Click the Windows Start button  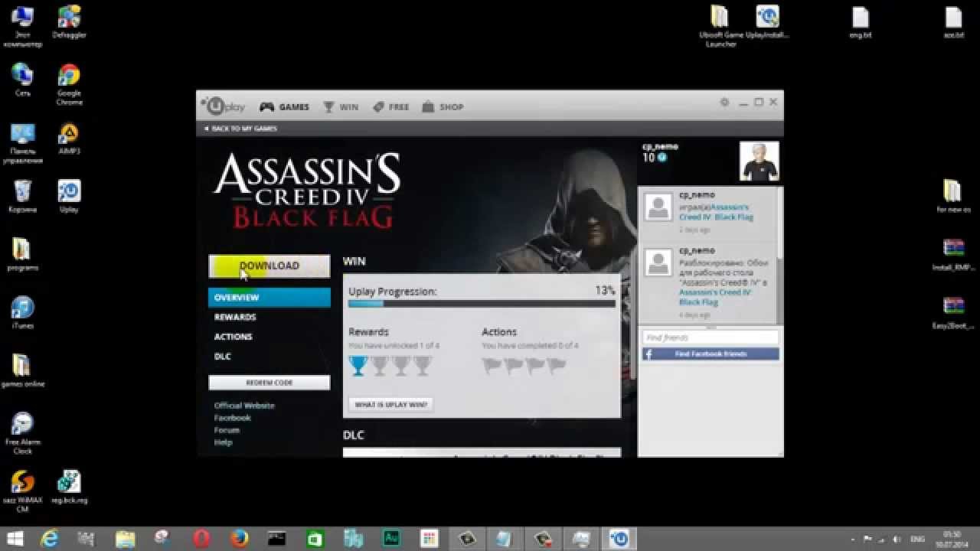pos(15,539)
